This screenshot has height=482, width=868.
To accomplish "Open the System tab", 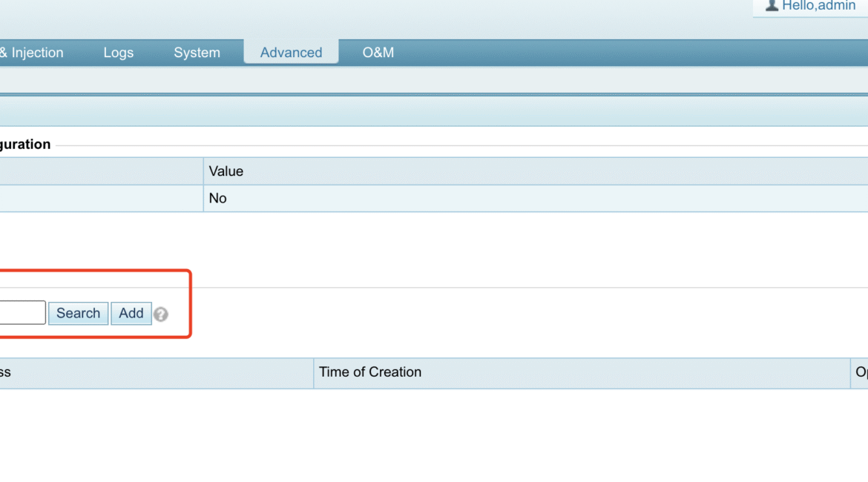I will 197,52.
